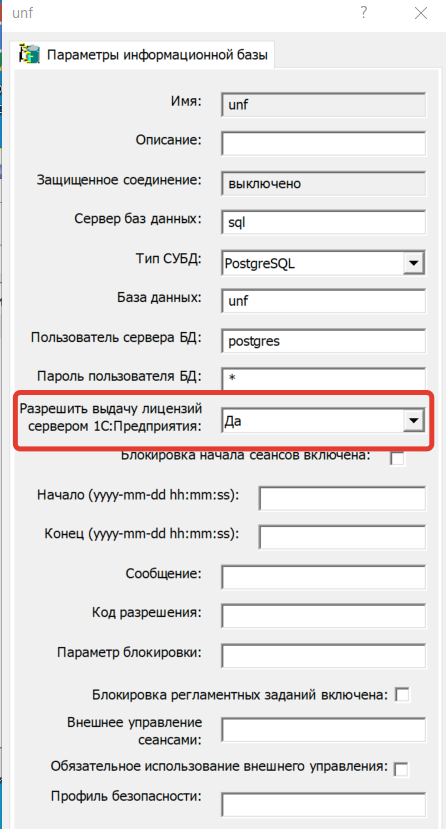
Task: Click the Описание input field
Action: [x=323, y=144]
